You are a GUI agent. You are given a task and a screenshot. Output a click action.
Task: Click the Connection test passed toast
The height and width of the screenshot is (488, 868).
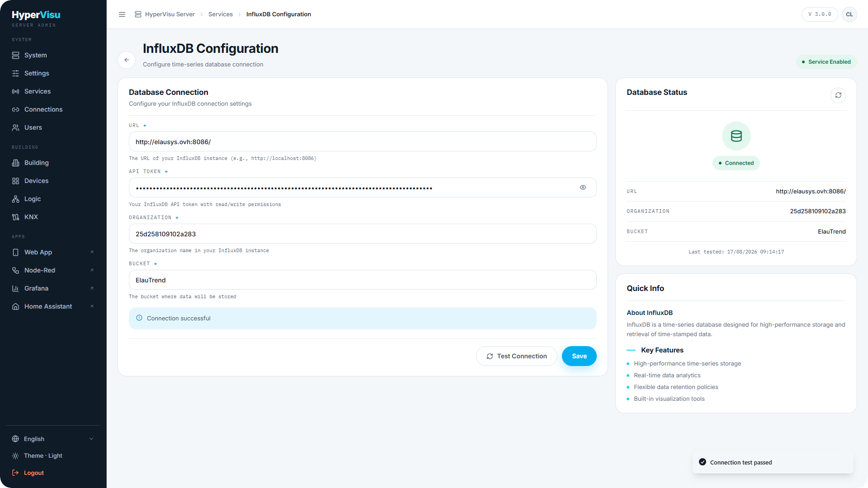(x=773, y=462)
